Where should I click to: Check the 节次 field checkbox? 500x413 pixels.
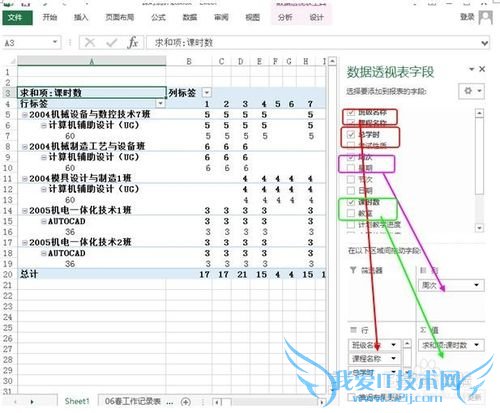[351, 179]
